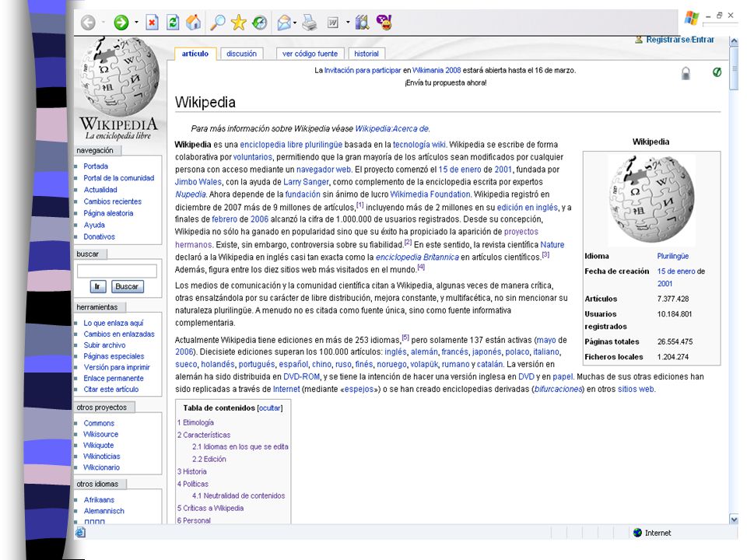Click the browser Back arrow button
The image size is (747, 560).
click(x=88, y=23)
